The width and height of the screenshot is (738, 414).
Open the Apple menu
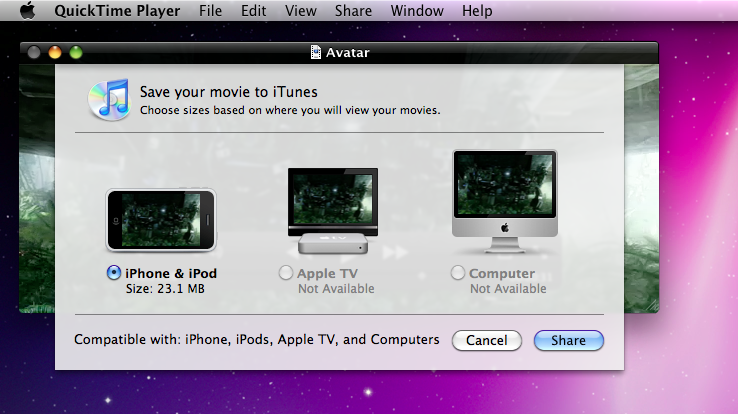pos(27,10)
